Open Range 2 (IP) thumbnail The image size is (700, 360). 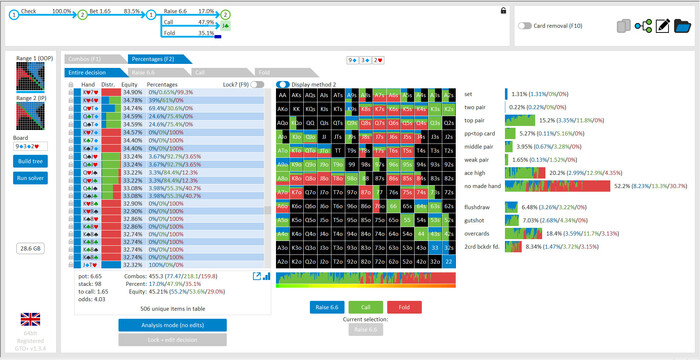30,116
